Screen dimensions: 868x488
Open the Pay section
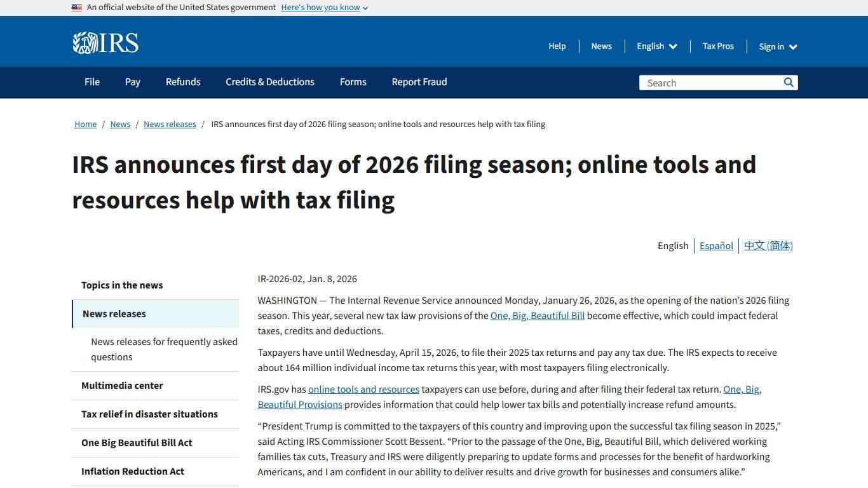point(132,82)
